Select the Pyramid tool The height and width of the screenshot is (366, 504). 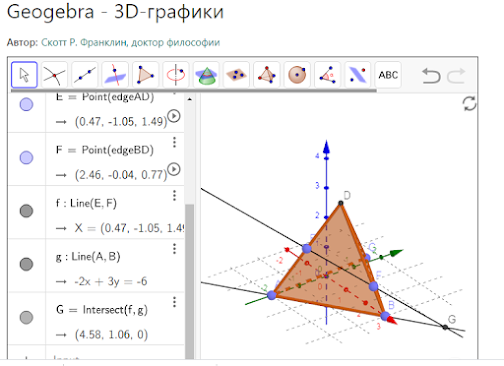(267, 75)
